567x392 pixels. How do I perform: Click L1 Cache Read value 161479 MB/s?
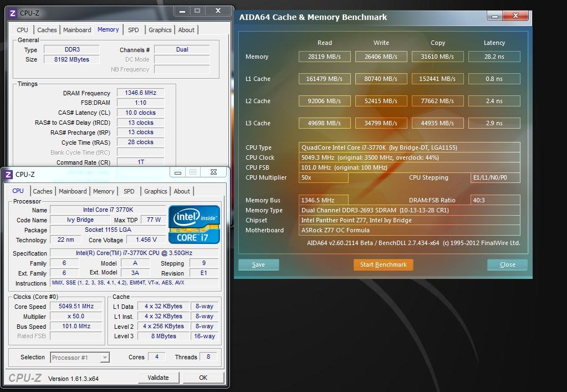click(x=324, y=79)
